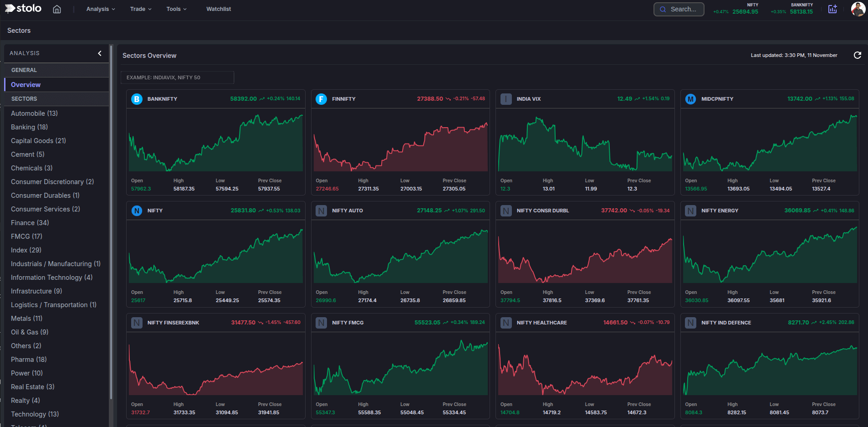
Task: Collapse the Analysis sidebar panel
Action: pyautogui.click(x=100, y=53)
